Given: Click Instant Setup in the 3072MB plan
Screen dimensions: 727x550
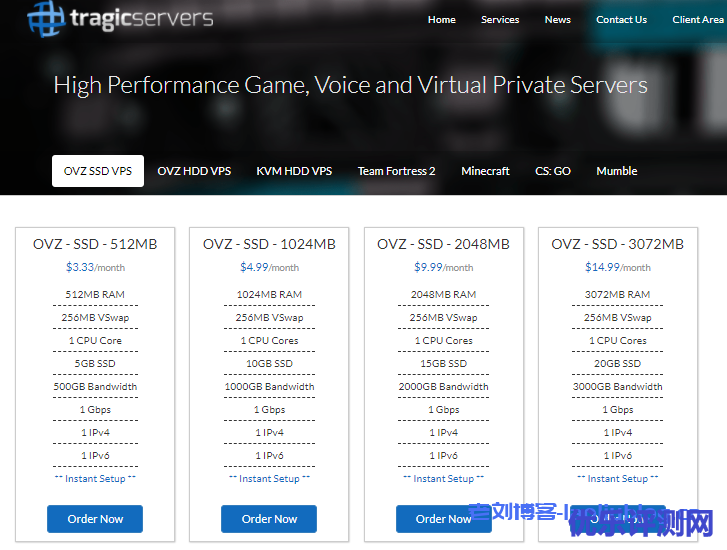Looking at the screenshot, I should 618,479.
